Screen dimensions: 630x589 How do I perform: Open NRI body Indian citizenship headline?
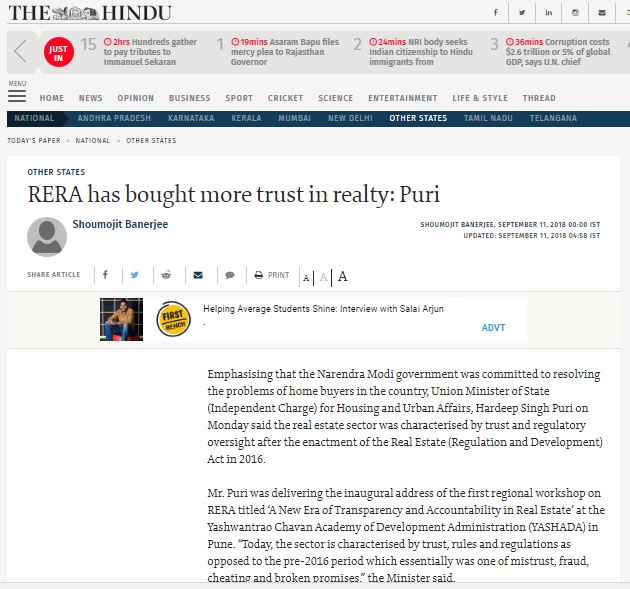(x=421, y=52)
